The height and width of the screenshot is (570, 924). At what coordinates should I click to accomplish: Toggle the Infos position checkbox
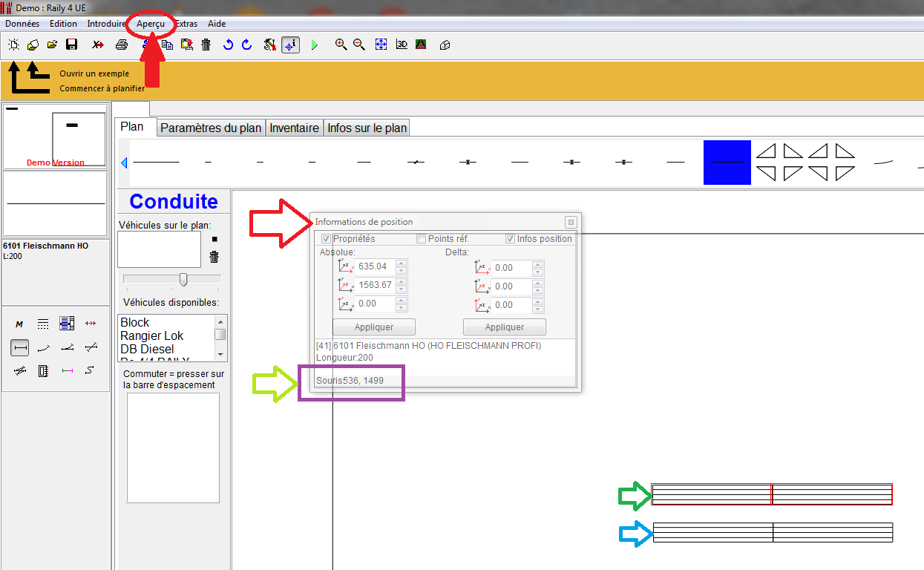click(510, 239)
